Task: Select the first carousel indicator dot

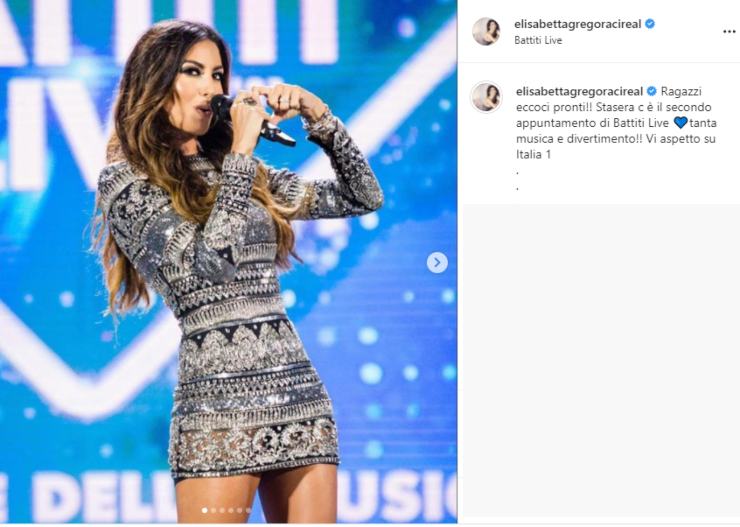Action: [x=204, y=510]
